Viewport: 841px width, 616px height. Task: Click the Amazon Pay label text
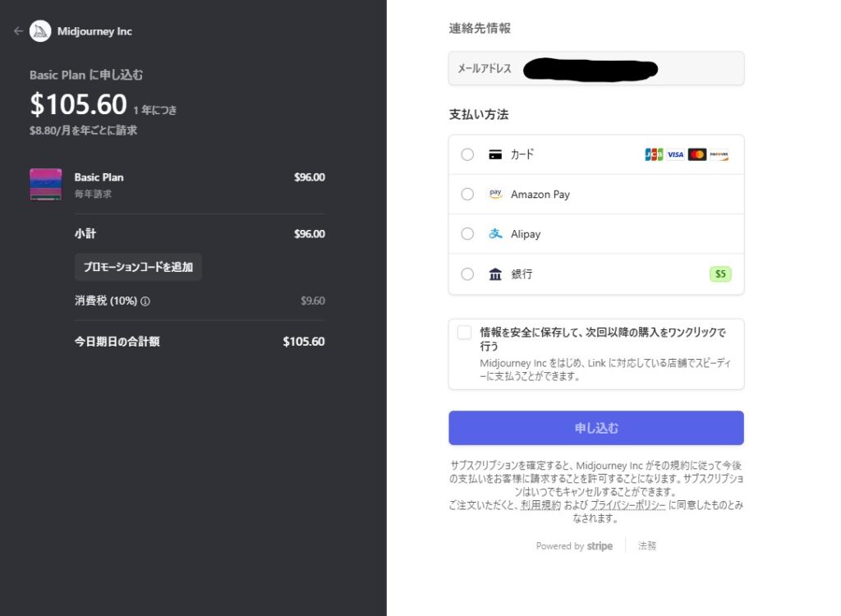click(x=540, y=194)
